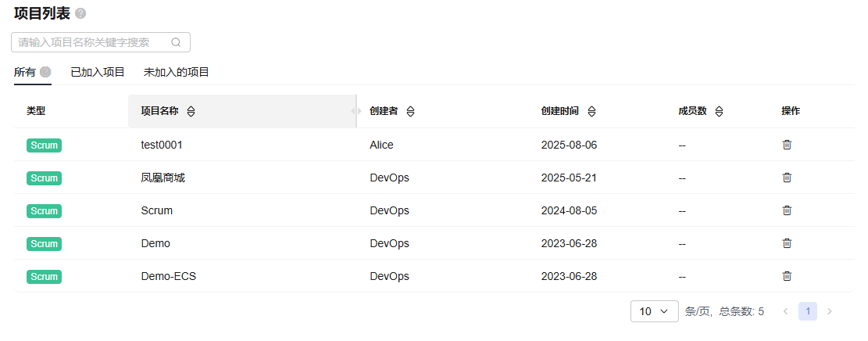The image size is (868, 341).
Task: Sort projects by 项目名称 column
Action: click(191, 111)
